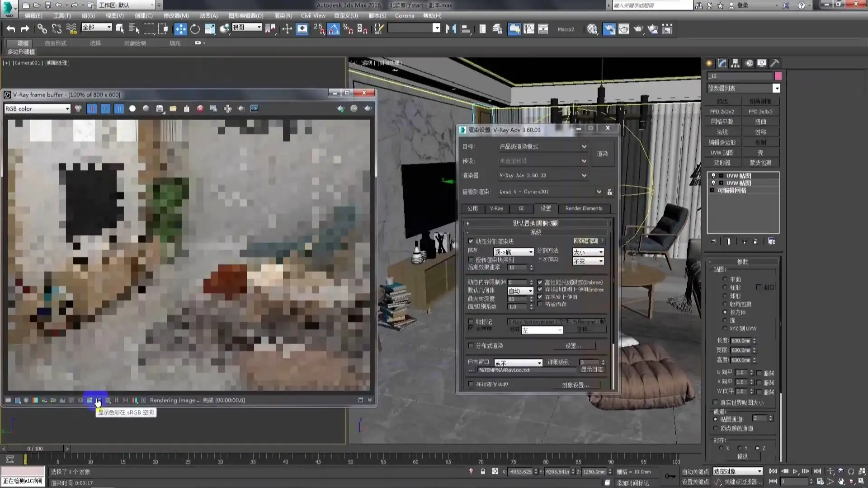Select the Red channel in V-Ray frame buffer
Image resolution: width=868 pixels, height=488 pixels.
pyautogui.click(x=92, y=108)
